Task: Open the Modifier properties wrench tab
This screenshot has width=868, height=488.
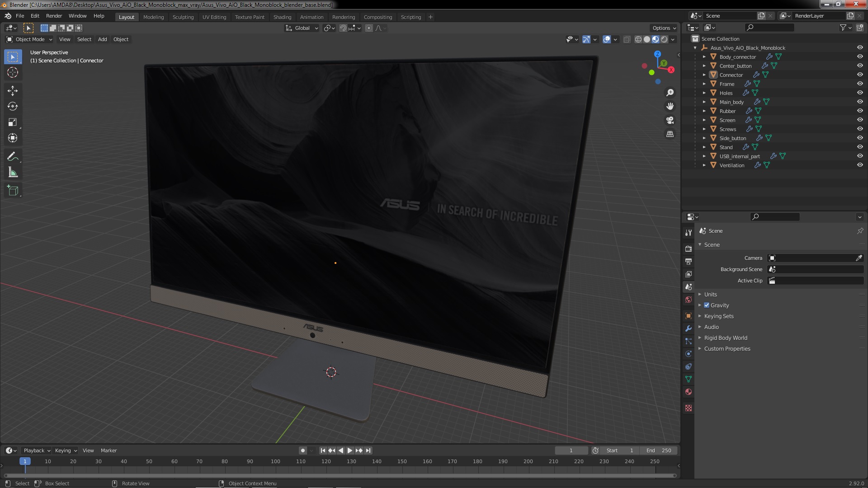Action: (x=689, y=328)
